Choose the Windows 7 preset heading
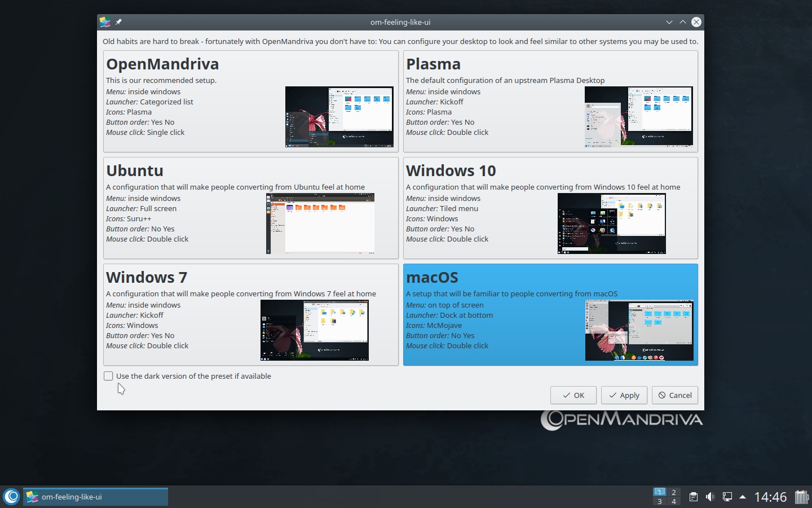 [x=147, y=277]
